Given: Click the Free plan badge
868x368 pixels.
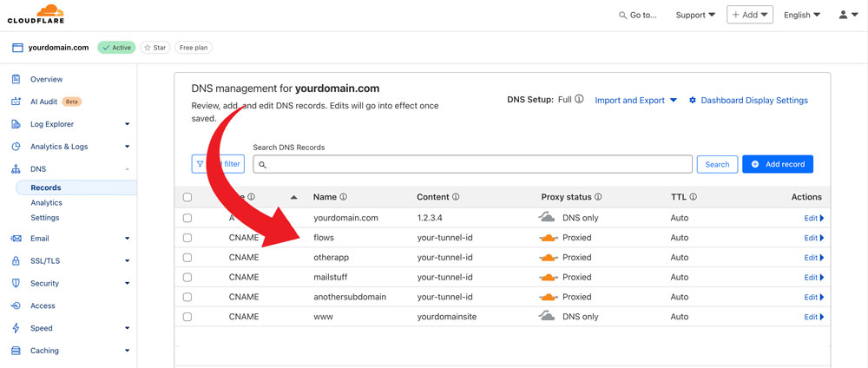Looking at the screenshot, I should (x=194, y=48).
